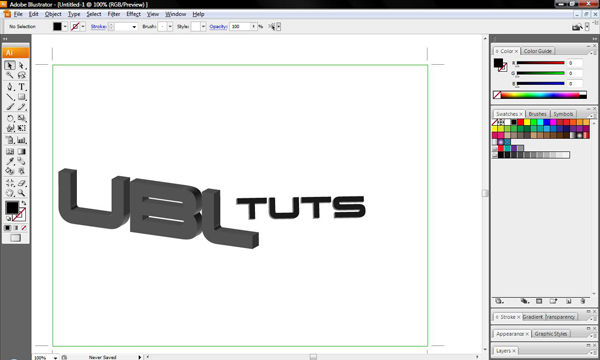Image resolution: width=600 pixels, height=360 pixels.
Task: Select the Zoom tool
Action: pyautogui.click(x=21, y=193)
